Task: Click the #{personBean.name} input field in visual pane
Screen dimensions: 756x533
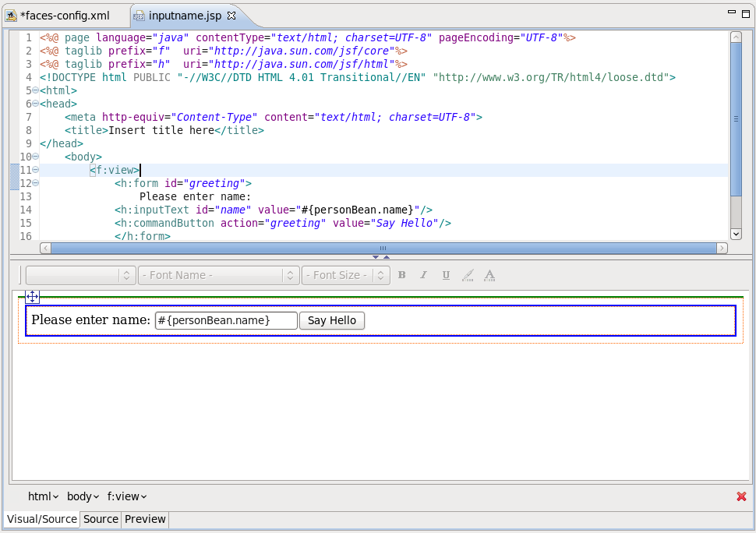Action: 226,320
